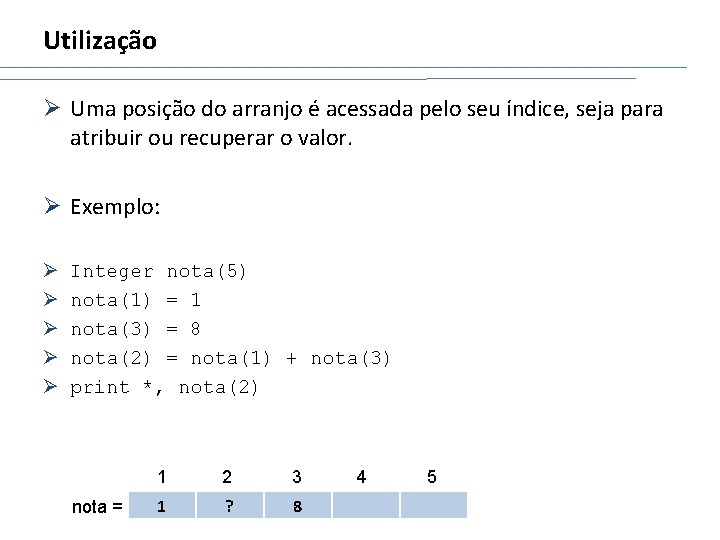Click the "Integer nota(5)" code line
The width and height of the screenshot is (720, 540).
coord(159,271)
